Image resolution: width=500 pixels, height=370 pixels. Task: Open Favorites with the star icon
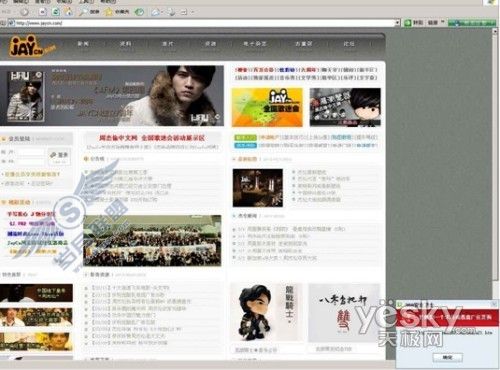pos(116,12)
